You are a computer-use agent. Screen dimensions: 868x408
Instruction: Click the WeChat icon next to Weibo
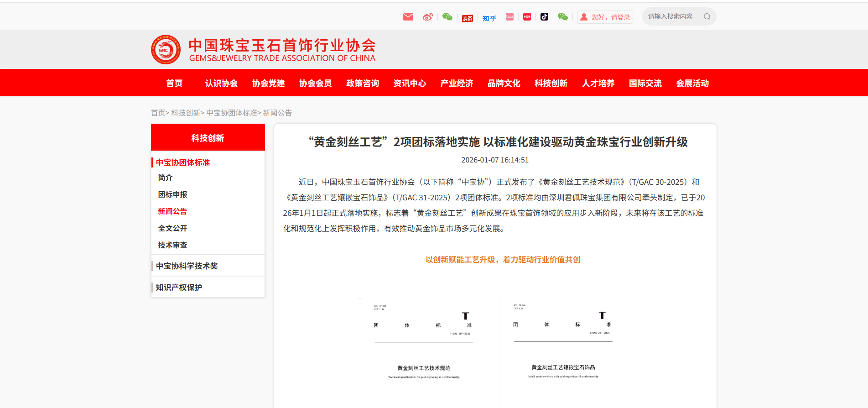click(x=447, y=17)
